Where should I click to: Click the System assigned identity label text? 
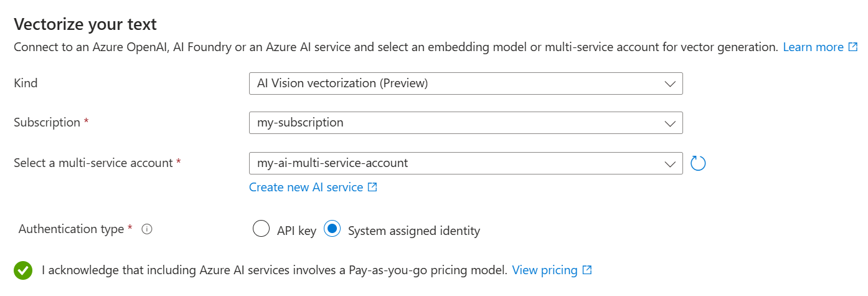413,231
